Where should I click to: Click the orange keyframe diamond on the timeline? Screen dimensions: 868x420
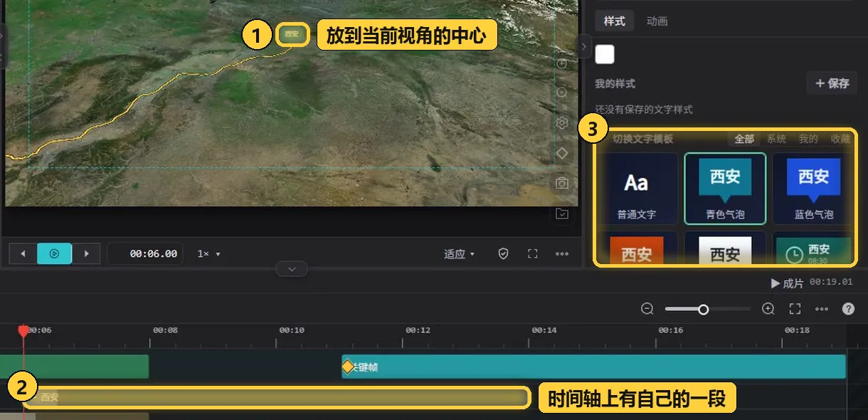click(347, 367)
